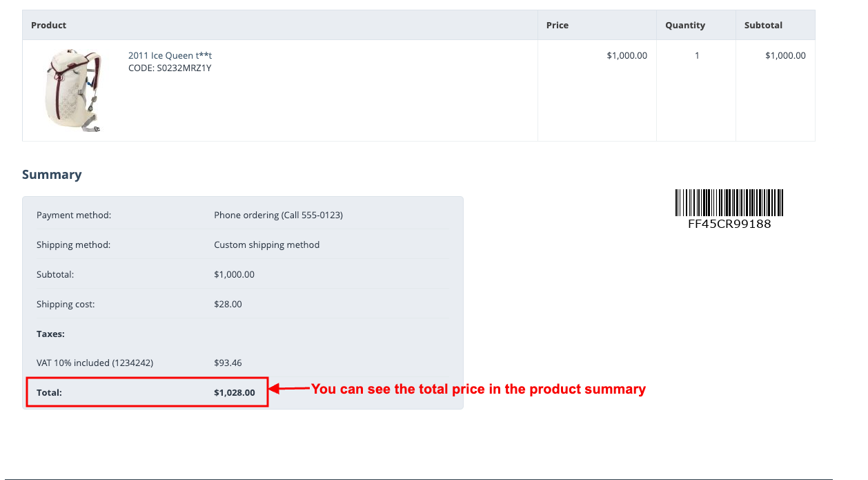Click the Phone ordering payment method text
Image resolution: width=868 pixels, height=480 pixels.
278,215
